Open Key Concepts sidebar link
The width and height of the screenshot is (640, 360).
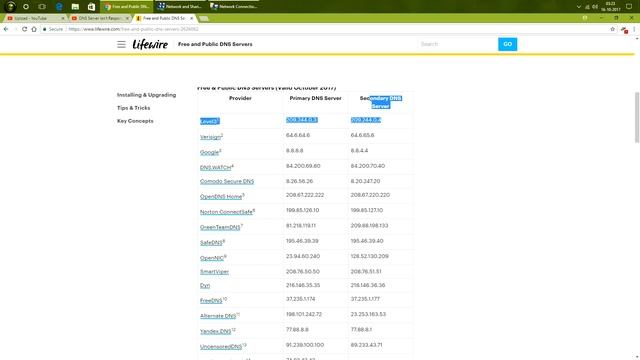(135, 121)
